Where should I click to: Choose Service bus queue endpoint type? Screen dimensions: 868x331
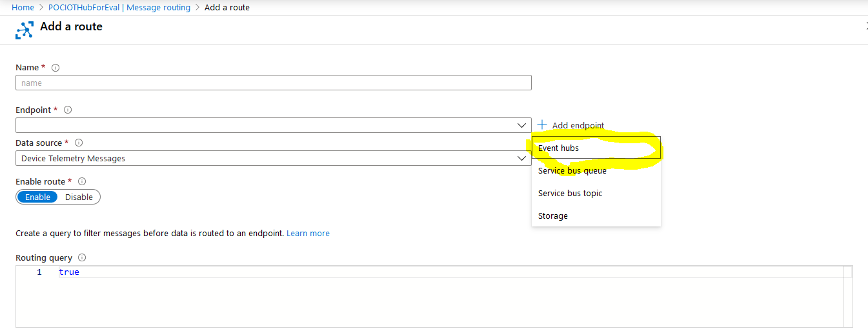click(x=596, y=170)
